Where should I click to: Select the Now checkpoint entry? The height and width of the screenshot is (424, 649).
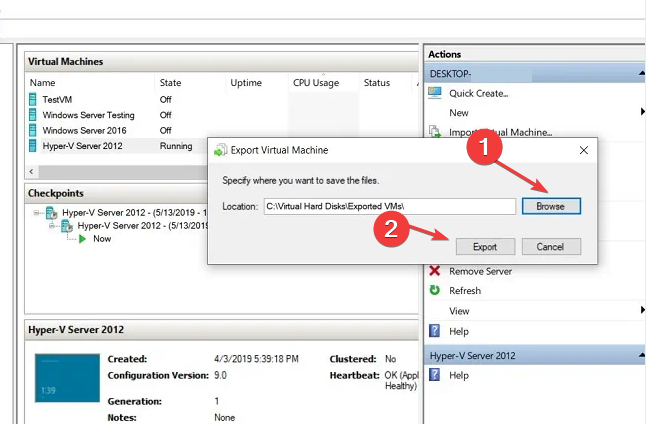pyautogui.click(x=102, y=239)
